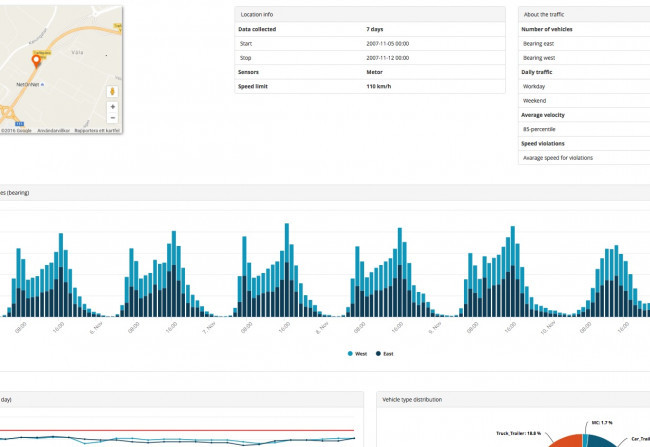The width and height of the screenshot is (650, 447).
Task: Zoom out on the map
Action: [x=111, y=118]
